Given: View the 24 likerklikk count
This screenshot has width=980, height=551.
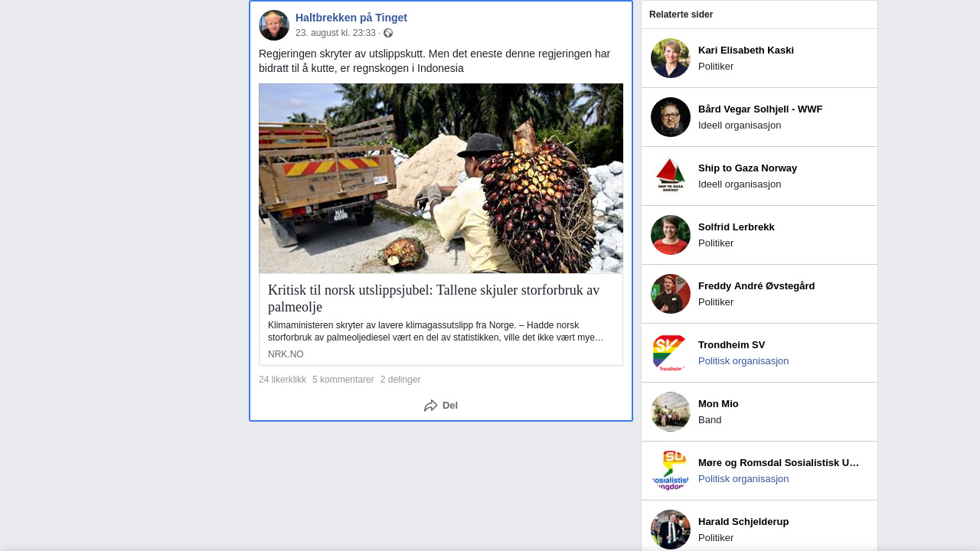Looking at the screenshot, I should [283, 380].
